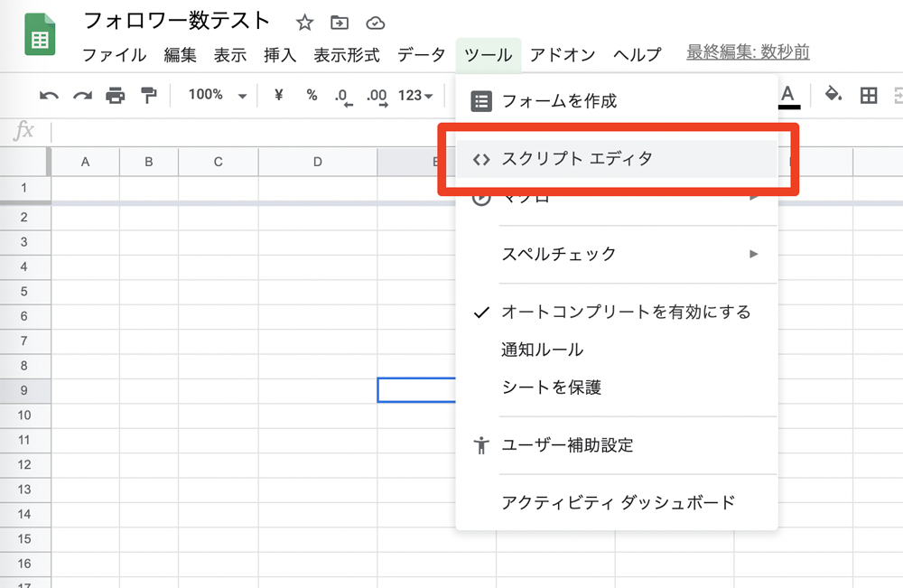Open アクティビティ ダッシュボード
The height and width of the screenshot is (588, 903).
616,503
